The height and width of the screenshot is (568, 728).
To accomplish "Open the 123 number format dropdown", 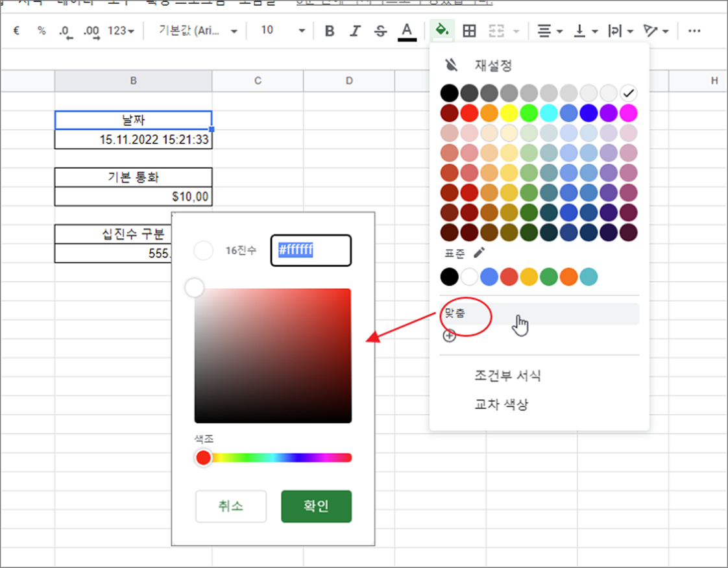I will point(121,31).
